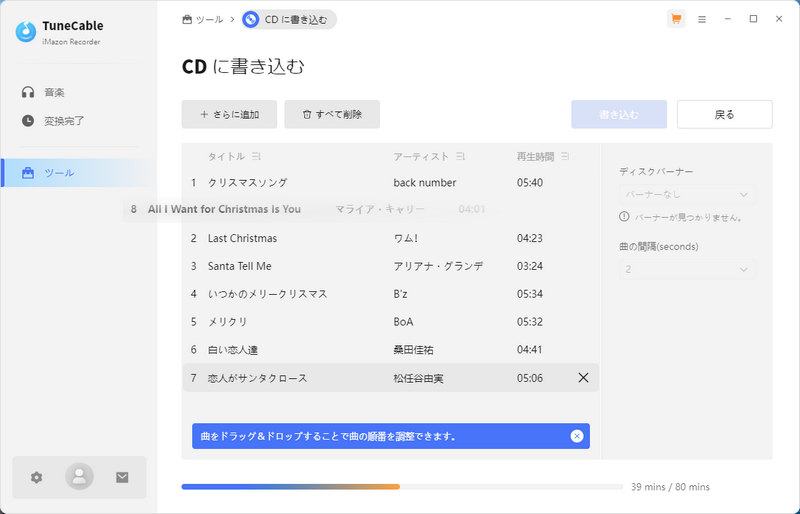Click artist 桑田佳祐
This screenshot has height=514, width=800.
pyautogui.click(x=413, y=350)
